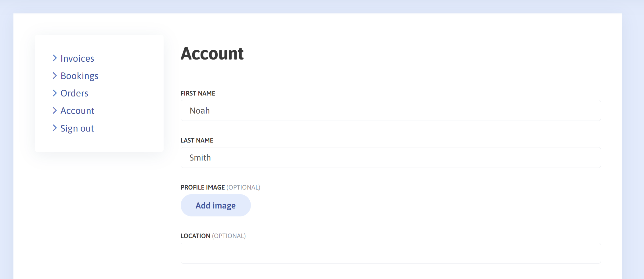This screenshot has height=279, width=644.
Task: Click the LAST NAME label
Action: tap(197, 140)
